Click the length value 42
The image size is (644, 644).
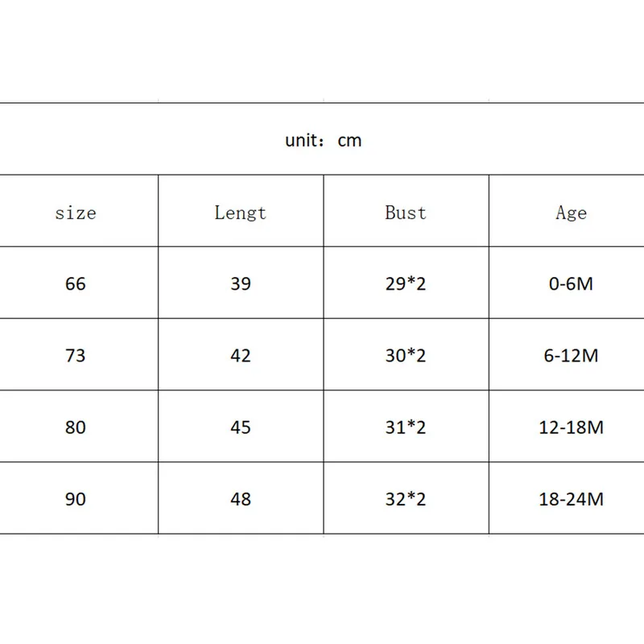pos(240,355)
